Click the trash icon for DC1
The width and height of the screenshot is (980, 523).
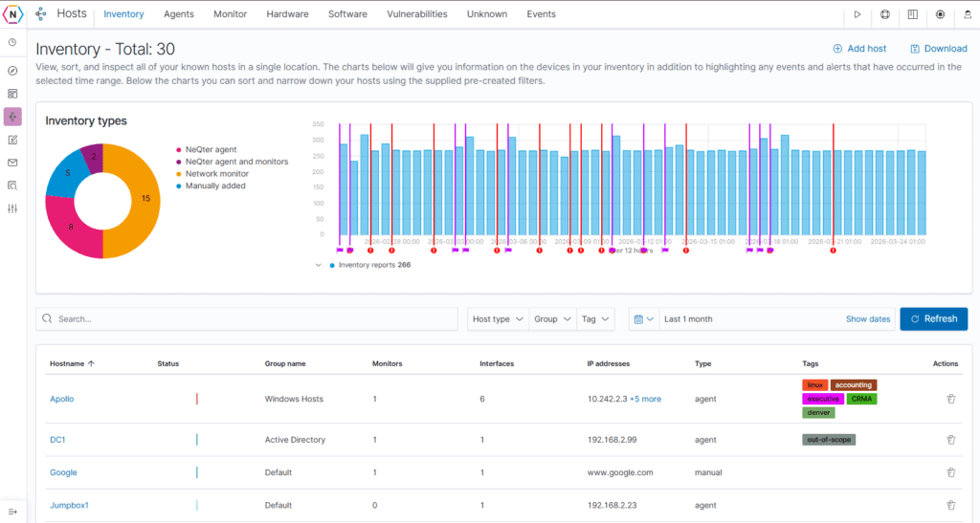[950, 440]
